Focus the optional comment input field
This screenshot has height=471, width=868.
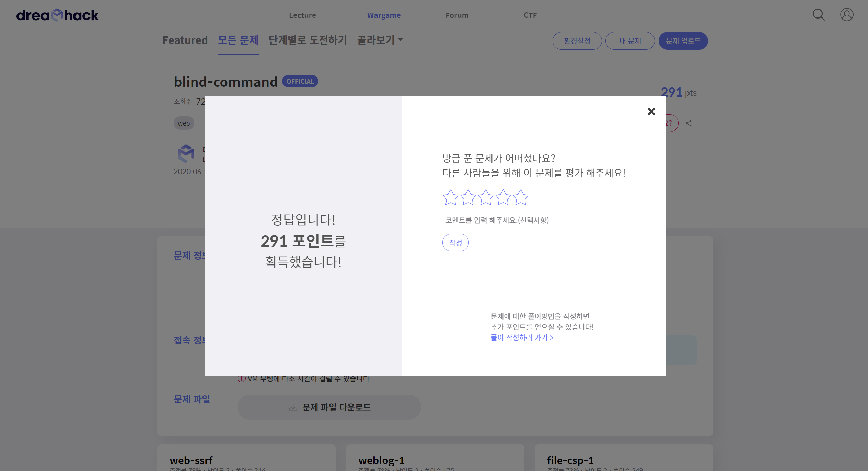pyautogui.click(x=533, y=220)
